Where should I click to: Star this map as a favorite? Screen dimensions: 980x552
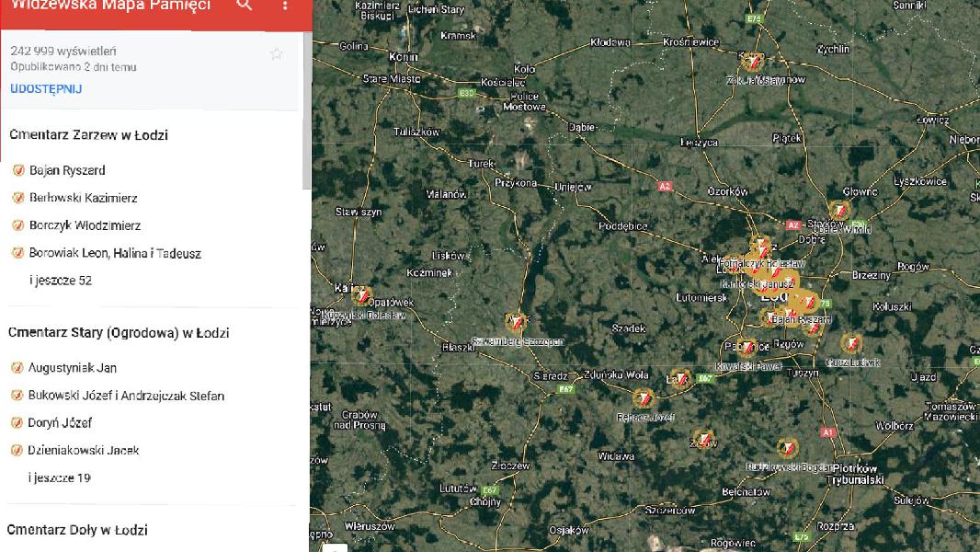(276, 54)
